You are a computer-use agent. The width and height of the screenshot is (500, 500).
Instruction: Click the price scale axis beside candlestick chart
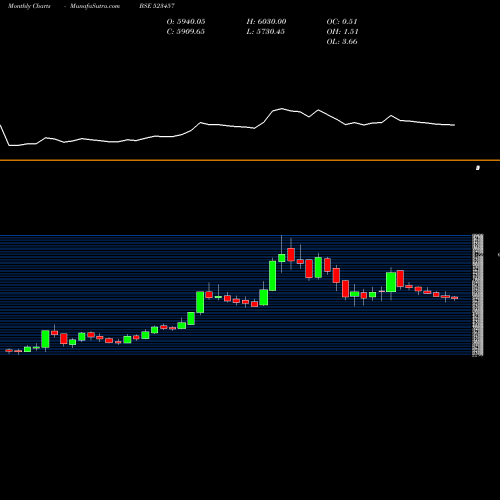[x=478, y=295]
